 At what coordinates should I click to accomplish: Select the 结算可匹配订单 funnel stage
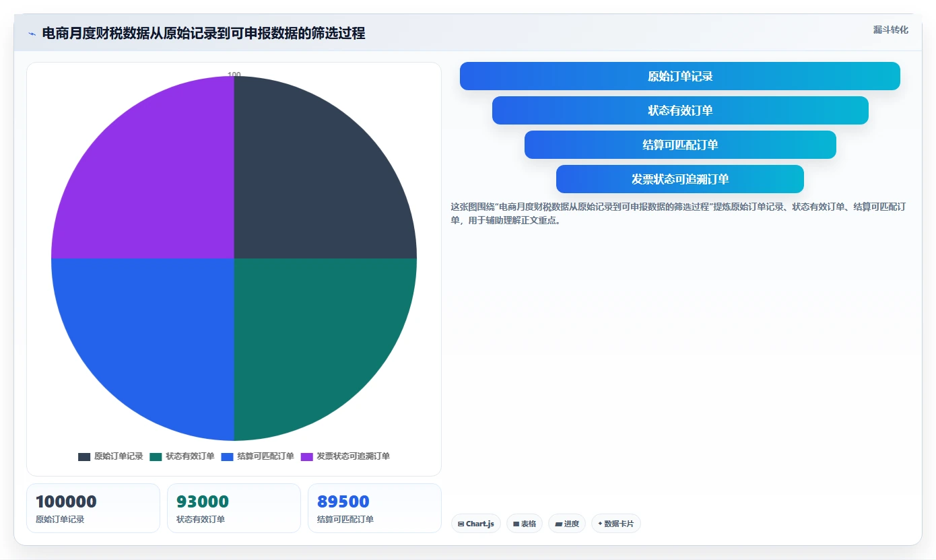pyautogui.click(x=680, y=145)
